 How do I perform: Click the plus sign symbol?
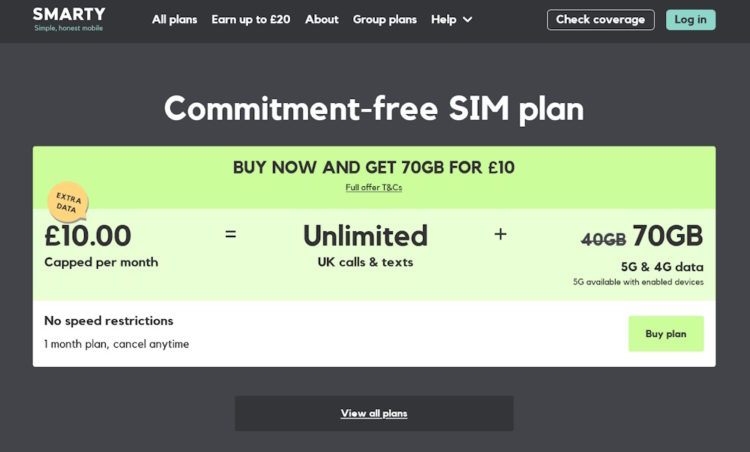pyautogui.click(x=500, y=234)
